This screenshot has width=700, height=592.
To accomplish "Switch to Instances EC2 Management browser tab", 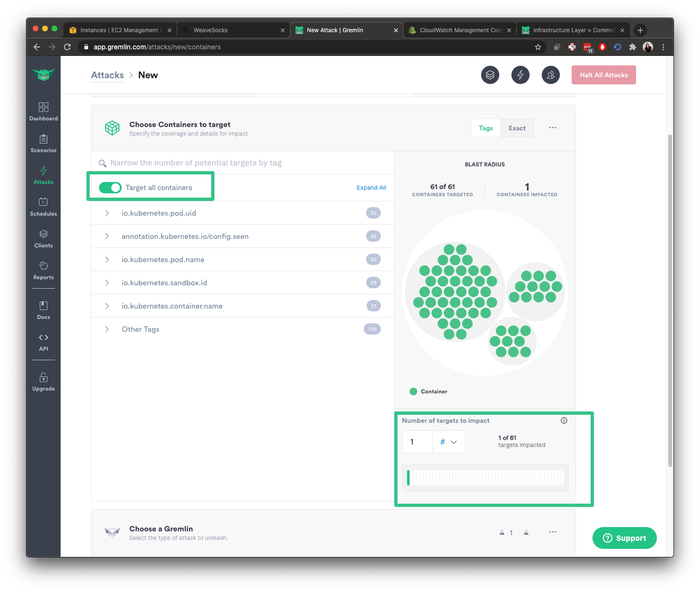I will (120, 30).
